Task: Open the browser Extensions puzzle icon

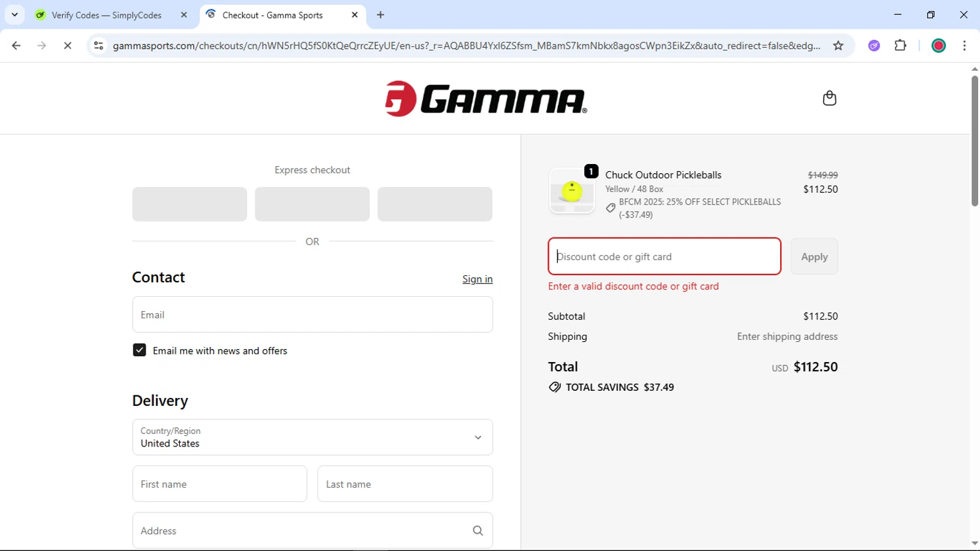Action: [x=900, y=46]
